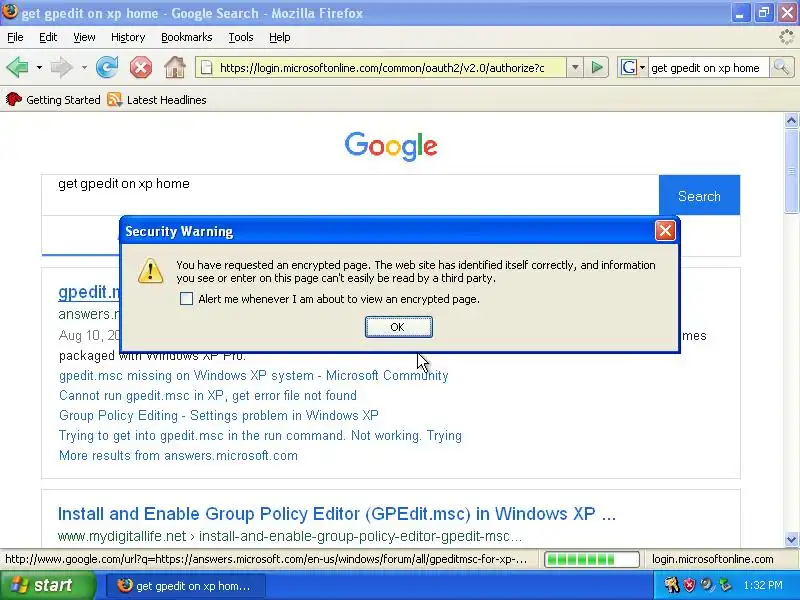
Task: Open 'Trying to get into gpedit.msc' link
Action: click(x=260, y=435)
